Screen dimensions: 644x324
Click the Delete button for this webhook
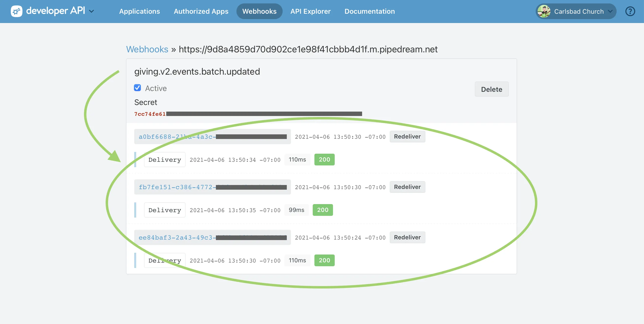(x=491, y=89)
